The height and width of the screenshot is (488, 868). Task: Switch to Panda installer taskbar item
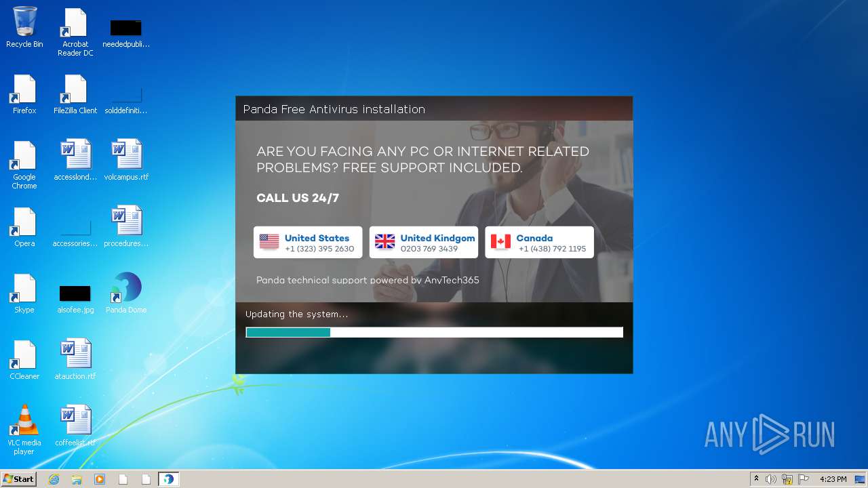point(168,479)
